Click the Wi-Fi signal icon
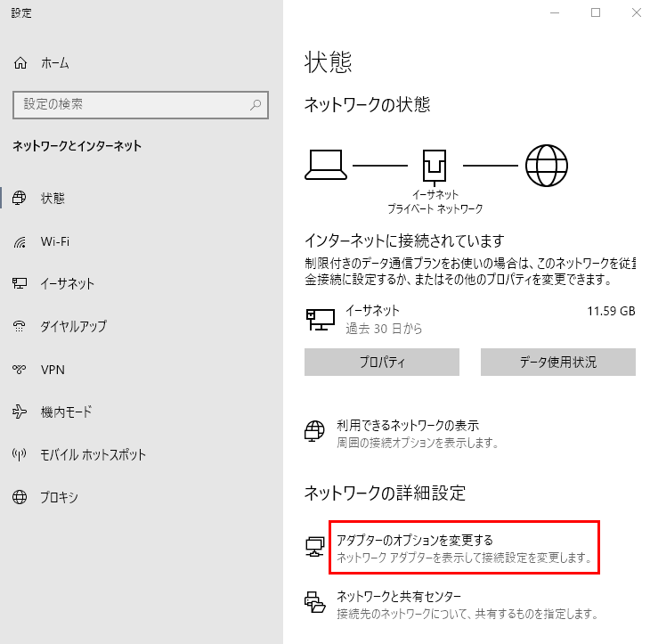The width and height of the screenshot is (650, 644). (20, 241)
